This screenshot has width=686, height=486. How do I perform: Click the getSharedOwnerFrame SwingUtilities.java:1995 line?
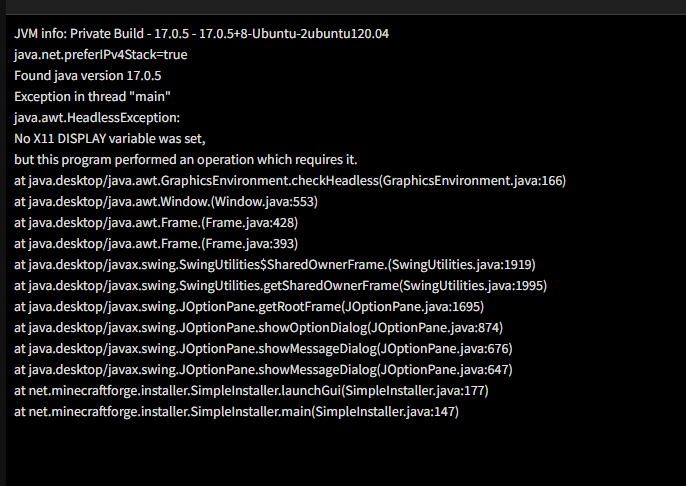point(280,286)
